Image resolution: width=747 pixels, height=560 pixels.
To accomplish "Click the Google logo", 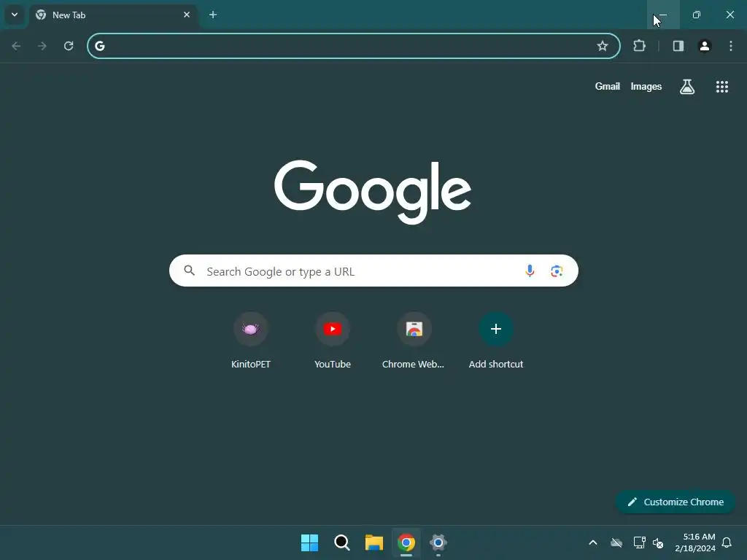I will [373, 192].
